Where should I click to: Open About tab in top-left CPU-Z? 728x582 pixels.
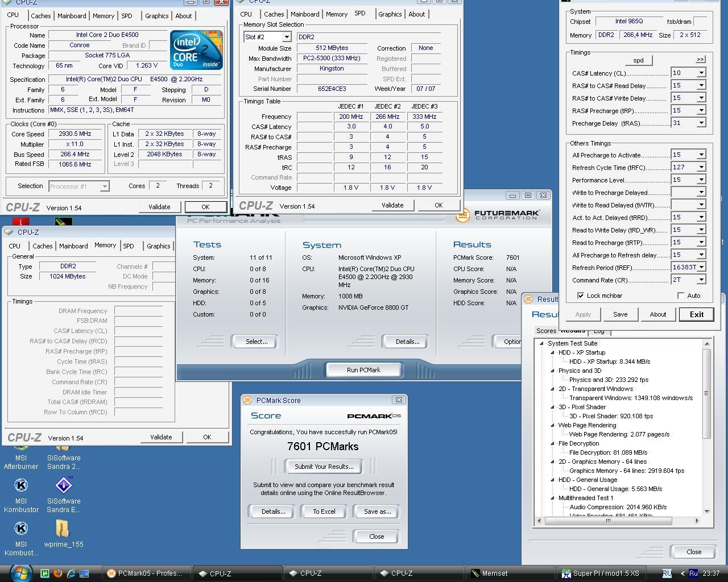[183, 16]
